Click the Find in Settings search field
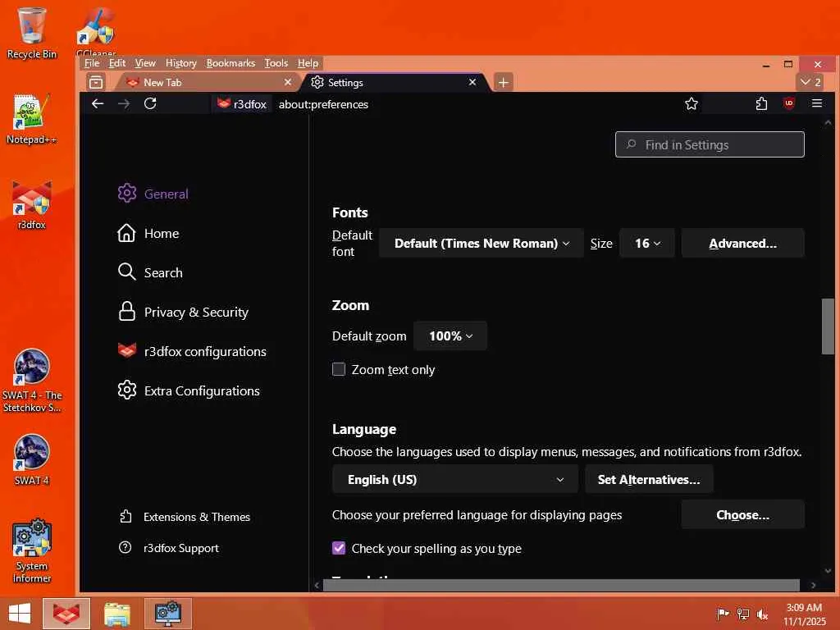 click(x=710, y=144)
